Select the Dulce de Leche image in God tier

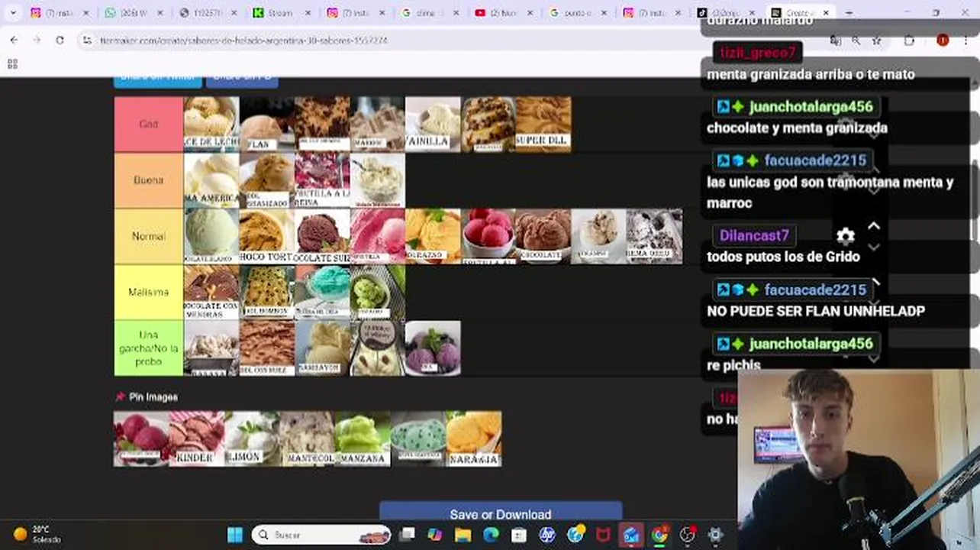click(211, 124)
